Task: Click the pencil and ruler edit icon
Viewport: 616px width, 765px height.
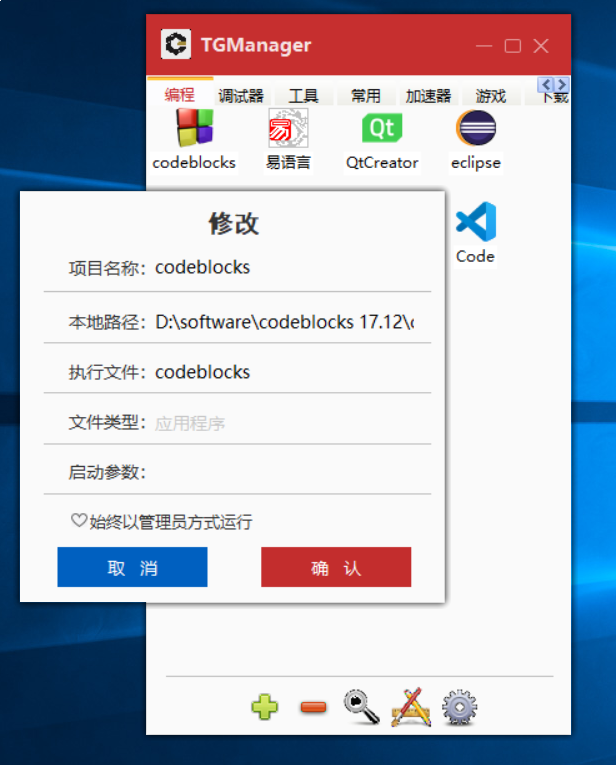Action: coord(411,707)
